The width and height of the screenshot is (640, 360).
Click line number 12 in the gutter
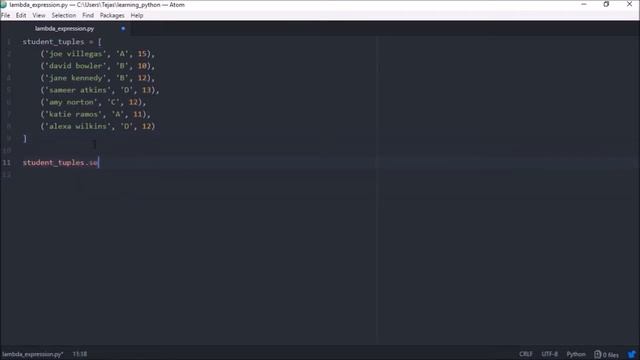pos(7,175)
